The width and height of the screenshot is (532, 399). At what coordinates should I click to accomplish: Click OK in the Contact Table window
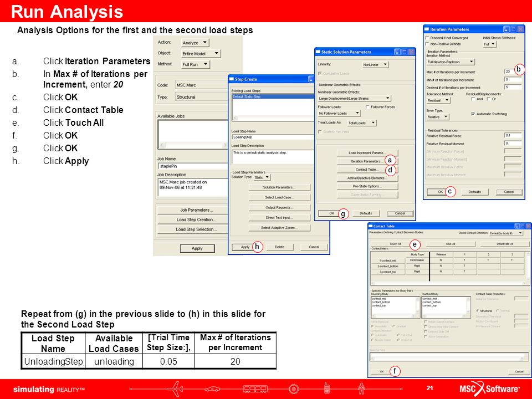coord(382,371)
